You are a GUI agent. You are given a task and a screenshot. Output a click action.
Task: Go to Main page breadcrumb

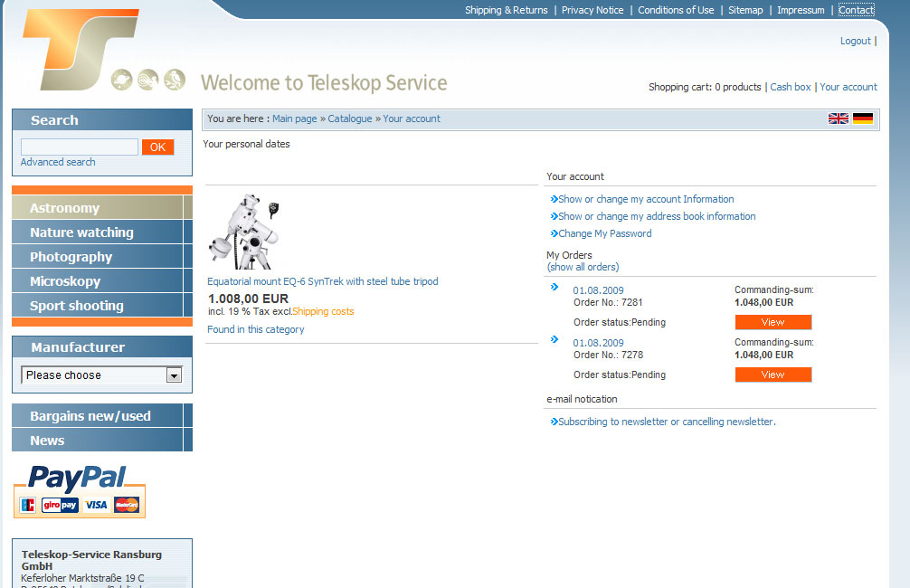click(295, 119)
